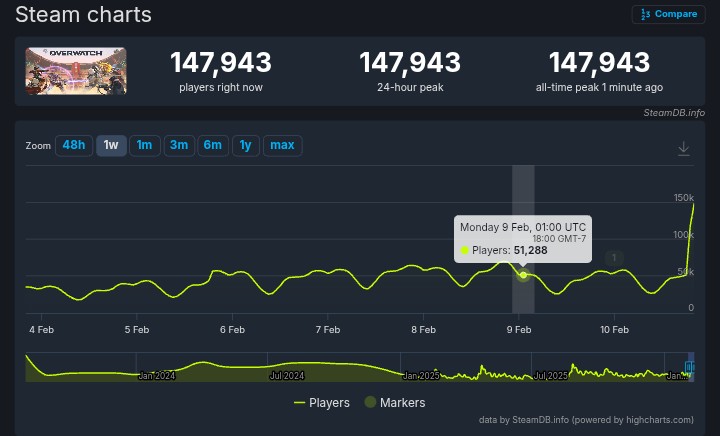Viewport: 720px width, 436px height.
Task: Show the max zoom range
Action: 282,145
